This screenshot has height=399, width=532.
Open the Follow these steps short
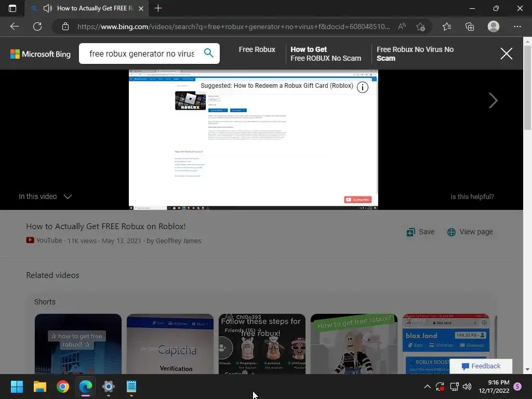[262, 344]
